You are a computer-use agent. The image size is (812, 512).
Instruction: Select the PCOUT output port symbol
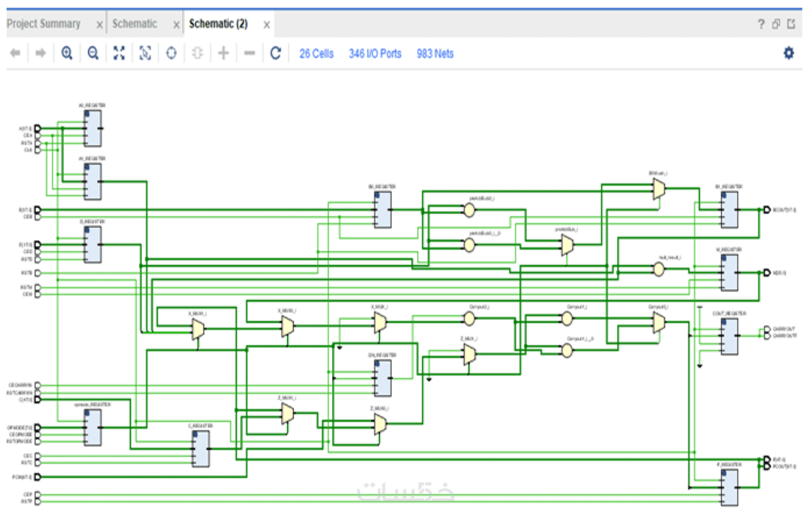pyautogui.click(x=767, y=466)
